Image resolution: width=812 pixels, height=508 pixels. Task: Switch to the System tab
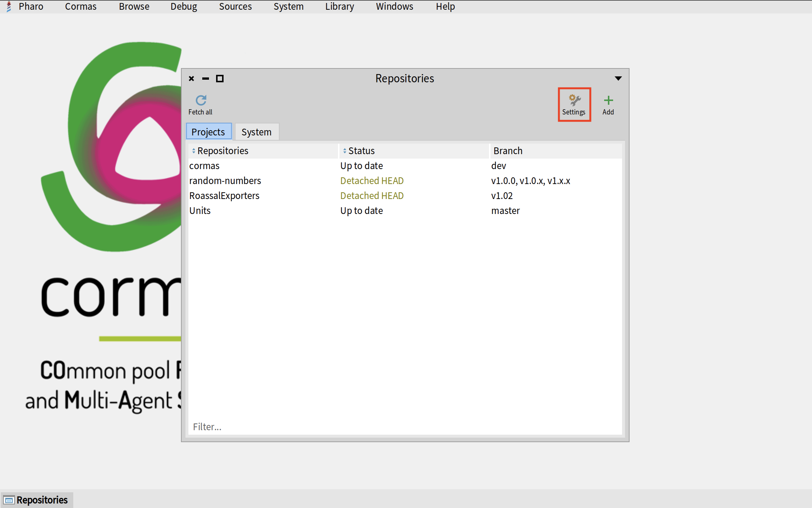pos(256,132)
